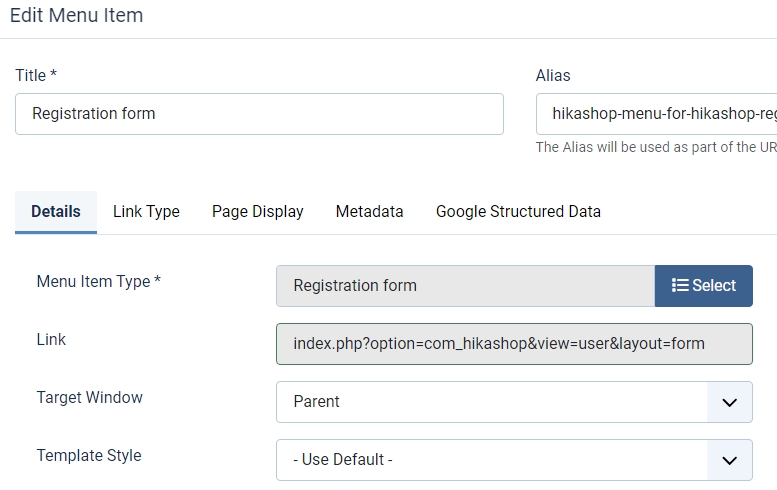Click into the Alias input field
777x490 pixels.
click(656, 114)
